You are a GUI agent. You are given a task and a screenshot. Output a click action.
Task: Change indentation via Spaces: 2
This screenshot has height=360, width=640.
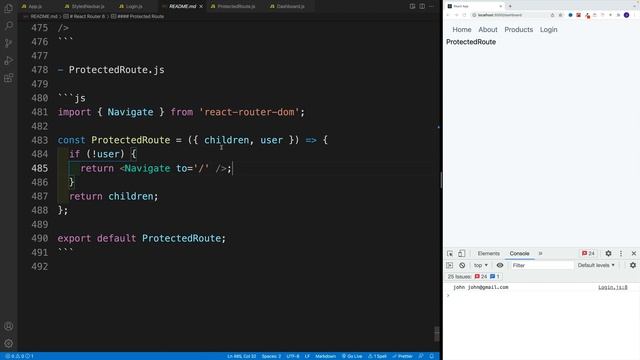271,356
